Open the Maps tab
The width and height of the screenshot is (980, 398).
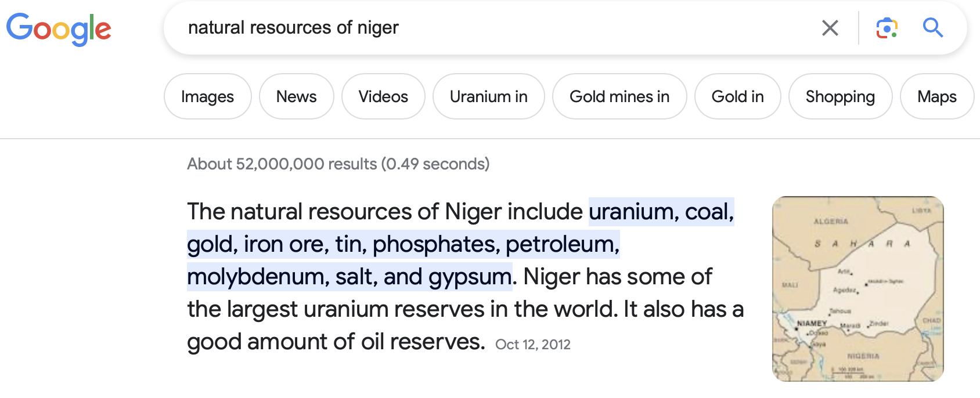(x=936, y=96)
